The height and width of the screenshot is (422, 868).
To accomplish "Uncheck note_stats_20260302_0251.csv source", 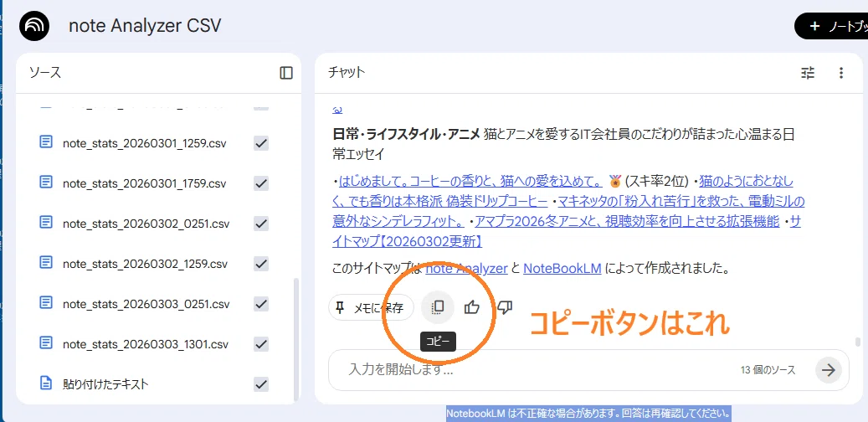I will (261, 224).
